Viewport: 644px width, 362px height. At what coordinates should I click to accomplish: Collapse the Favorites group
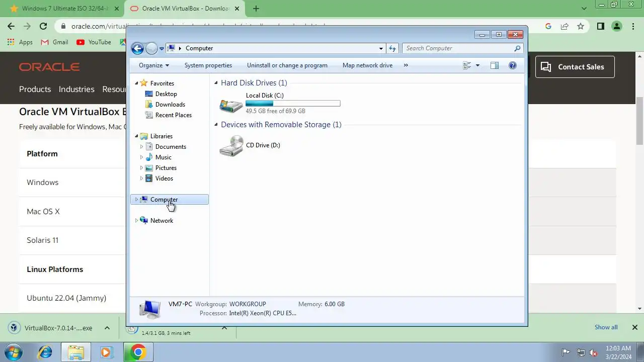click(x=136, y=83)
